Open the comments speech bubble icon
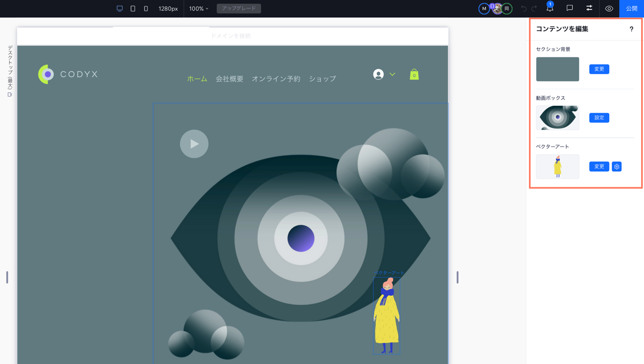This screenshot has height=364, width=644. (x=569, y=9)
